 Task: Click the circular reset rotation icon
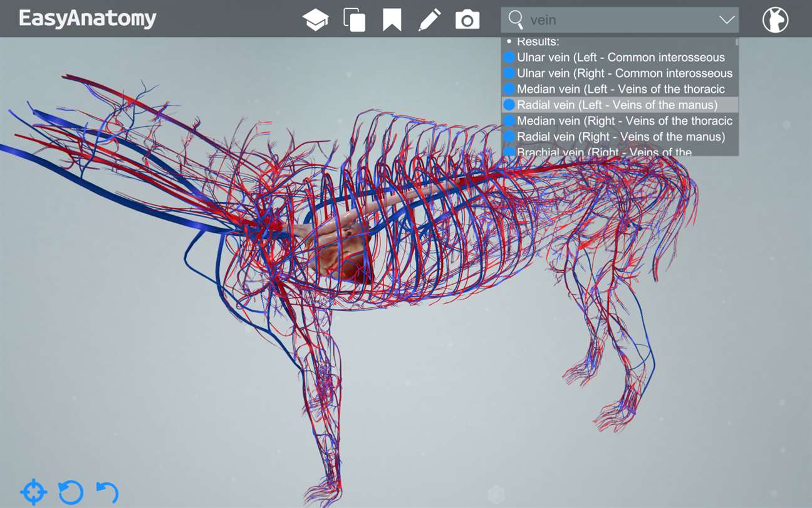tap(71, 492)
